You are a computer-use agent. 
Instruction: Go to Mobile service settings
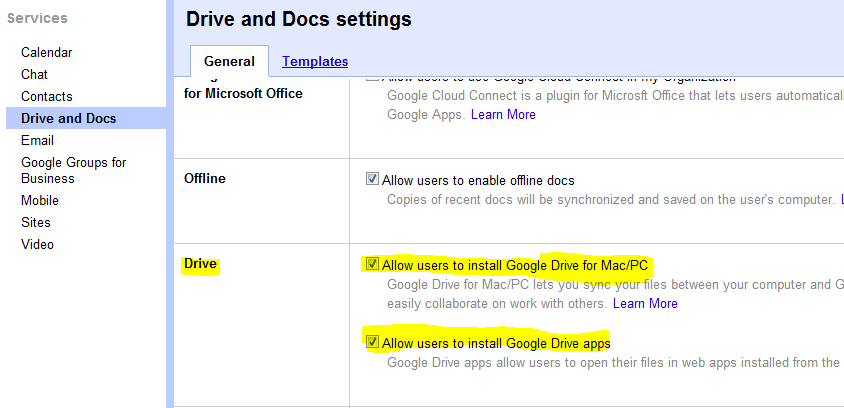pyautogui.click(x=40, y=200)
